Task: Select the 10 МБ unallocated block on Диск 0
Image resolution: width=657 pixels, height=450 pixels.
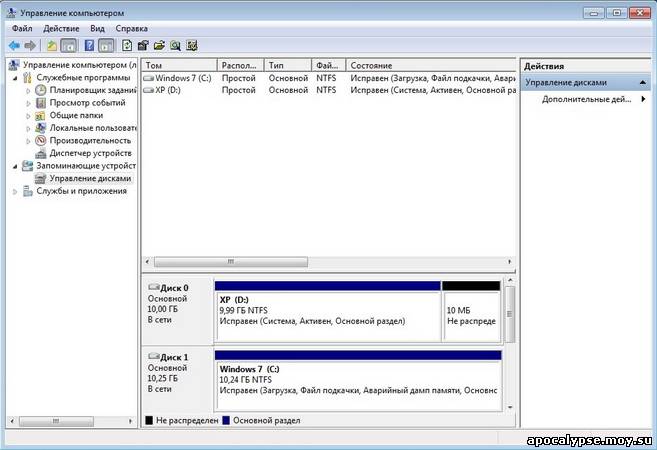Action: pos(471,311)
